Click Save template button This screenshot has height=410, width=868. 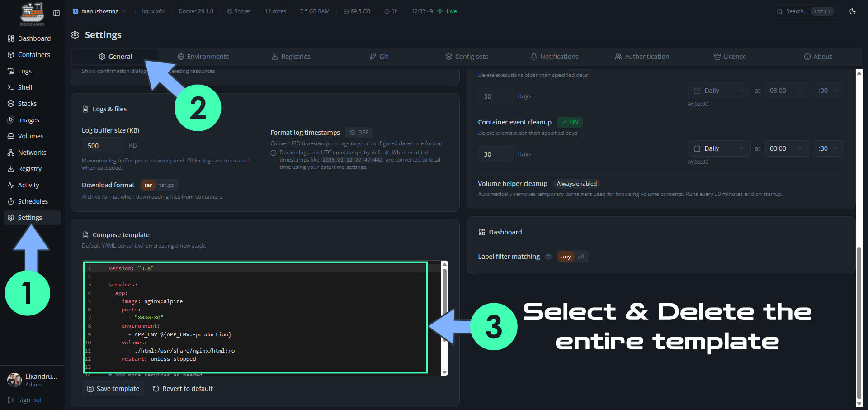pyautogui.click(x=113, y=389)
